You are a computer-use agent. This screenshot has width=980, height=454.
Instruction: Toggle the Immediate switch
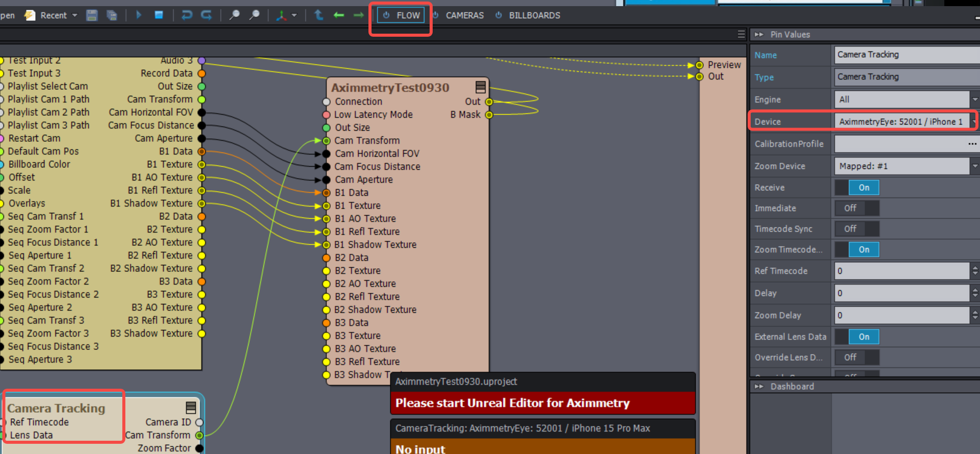pyautogui.click(x=857, y=208)
